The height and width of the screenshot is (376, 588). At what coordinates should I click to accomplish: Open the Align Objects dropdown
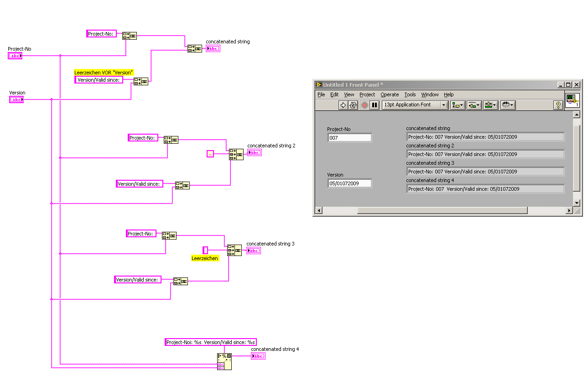pos(458,105)
